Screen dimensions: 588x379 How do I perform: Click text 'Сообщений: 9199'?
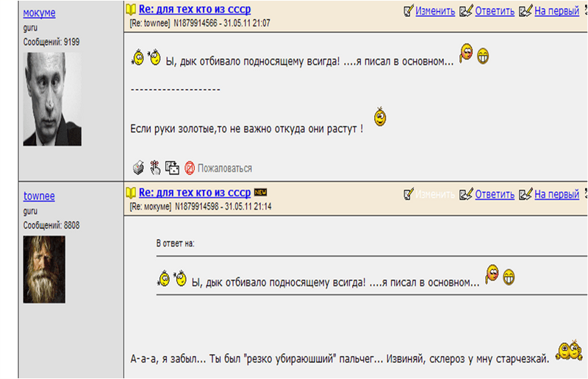point(51,42)
